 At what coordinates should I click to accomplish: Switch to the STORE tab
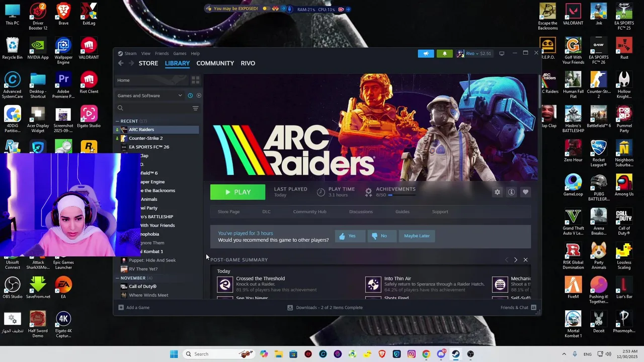coord(148,63)
